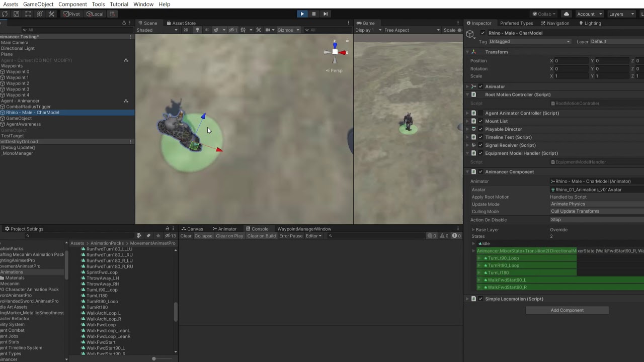Screen dimensions: 644x362
Task: Open Culling Mode dropdown
Action: [597, 211]
